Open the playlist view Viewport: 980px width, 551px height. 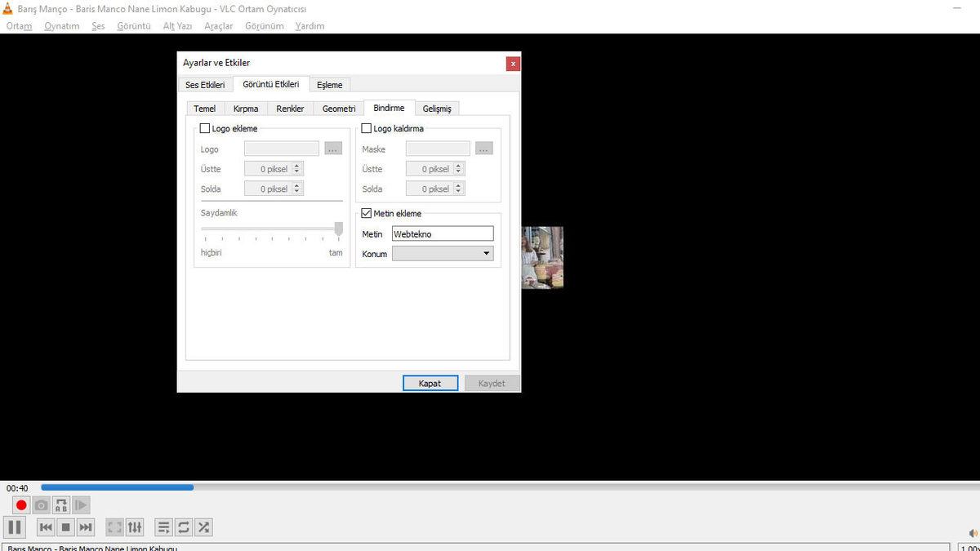tap(163, 527)
